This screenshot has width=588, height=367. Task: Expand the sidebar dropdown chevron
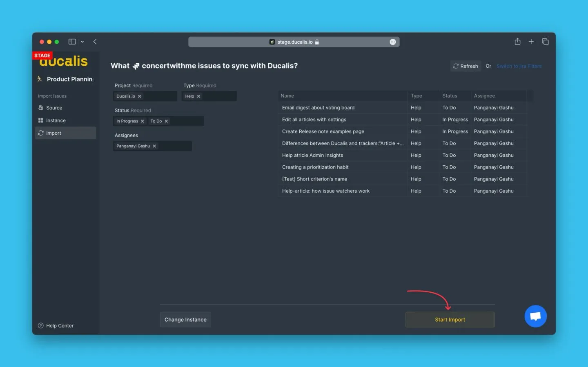pyautogui.click(x=82, y=42)
